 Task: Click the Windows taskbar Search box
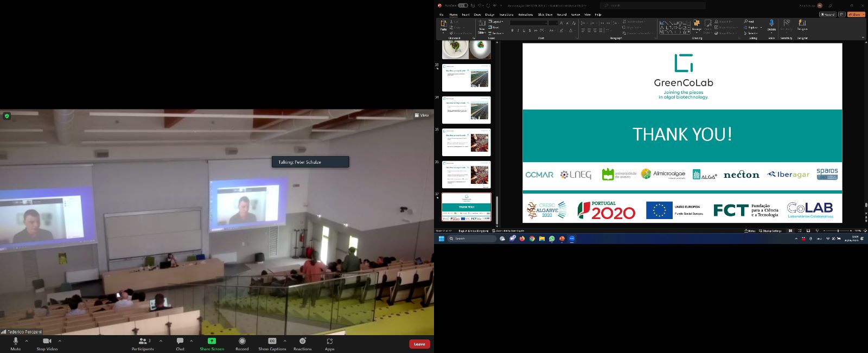pyautogui.click(x=472, y=239)
